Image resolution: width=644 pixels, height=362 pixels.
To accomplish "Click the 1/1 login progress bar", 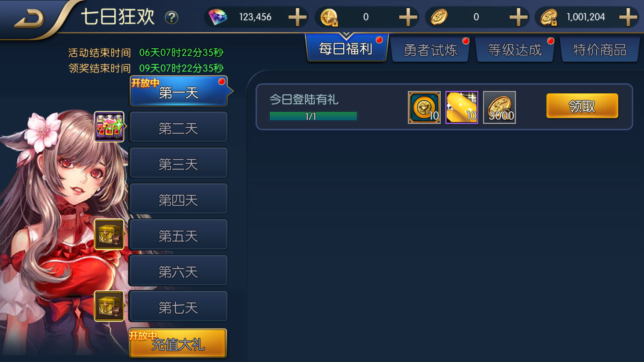I will click(x=313, y=116).
